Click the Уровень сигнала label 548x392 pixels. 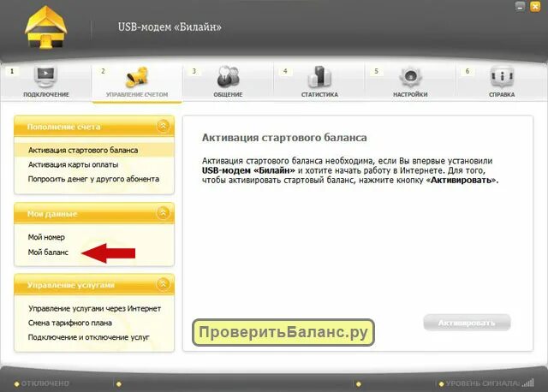coord(483,383)
